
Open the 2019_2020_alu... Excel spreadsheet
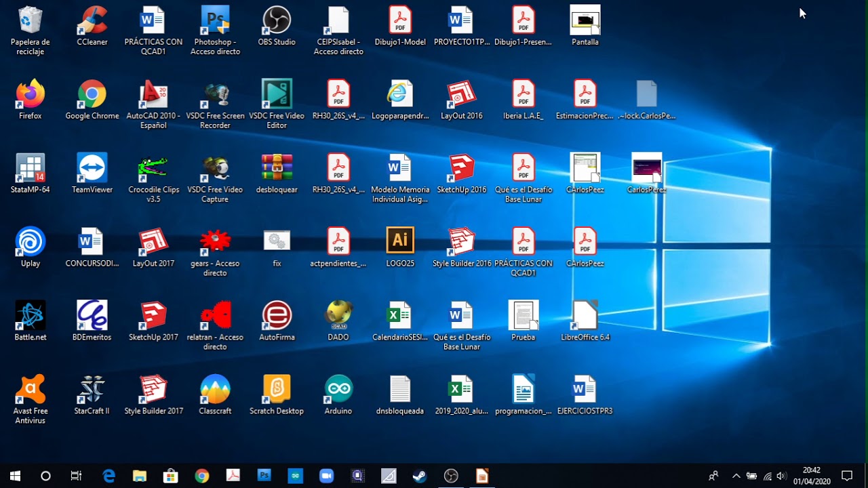tap(462, 390)
